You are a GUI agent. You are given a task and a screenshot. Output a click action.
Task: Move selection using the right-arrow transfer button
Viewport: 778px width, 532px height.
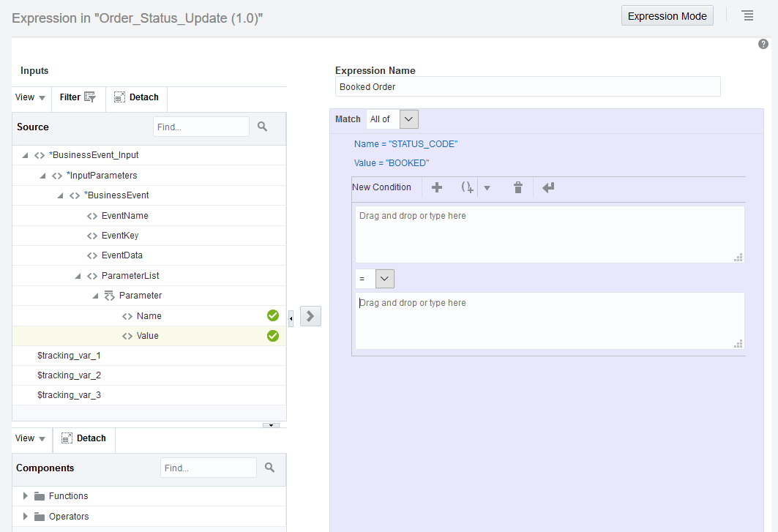[310, 315]
